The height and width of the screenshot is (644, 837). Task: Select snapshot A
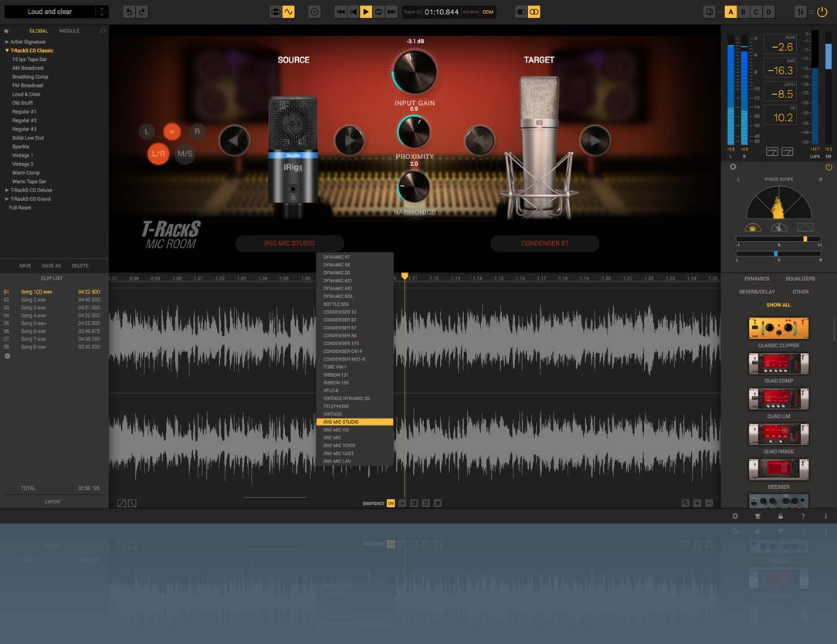[x=730, y=12]
